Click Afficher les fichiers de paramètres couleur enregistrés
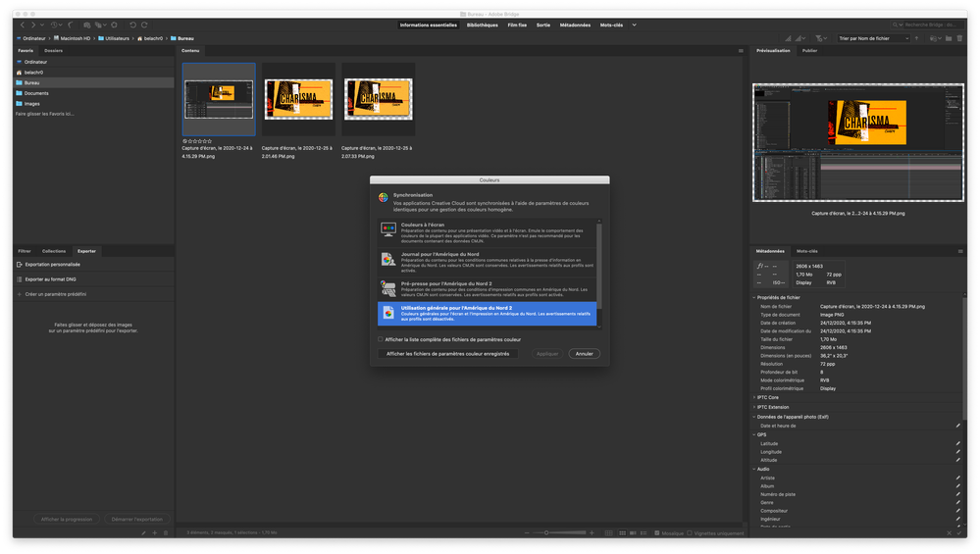This screenshot has width=980, height=554. coord(447,353)
